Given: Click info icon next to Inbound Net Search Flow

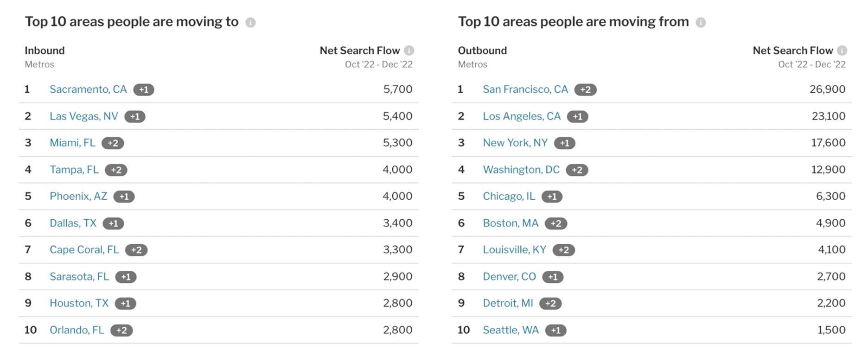Looking at the screenshot, I should point(409,51).
